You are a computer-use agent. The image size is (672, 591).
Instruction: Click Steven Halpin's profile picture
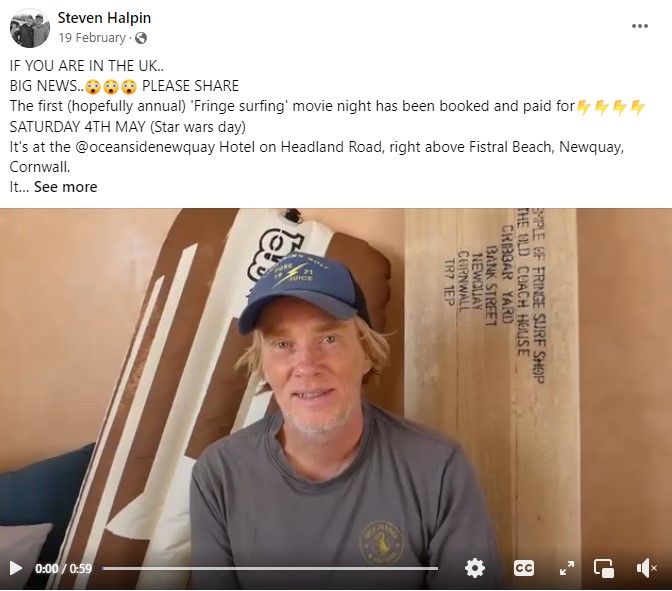point(30,28)
